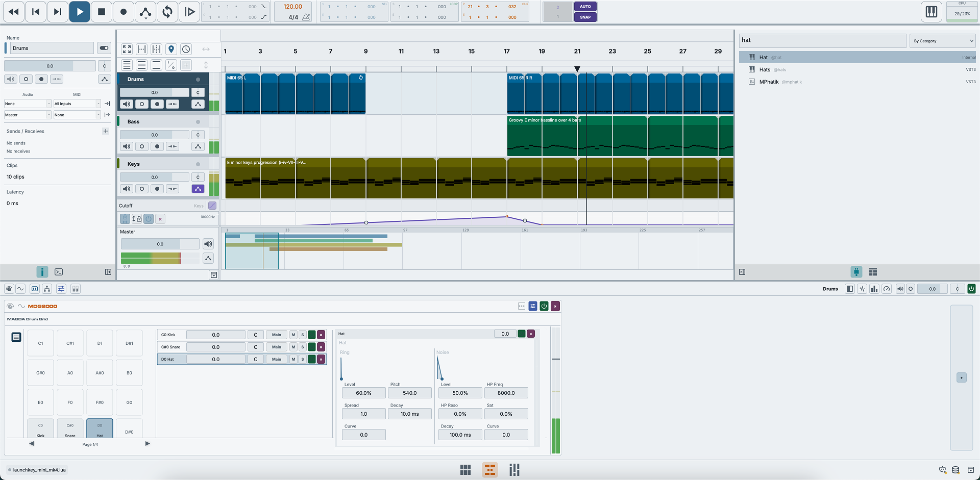Select the C0 Kick drum pad
Screen dimensions: 980x480
[40, 428]
